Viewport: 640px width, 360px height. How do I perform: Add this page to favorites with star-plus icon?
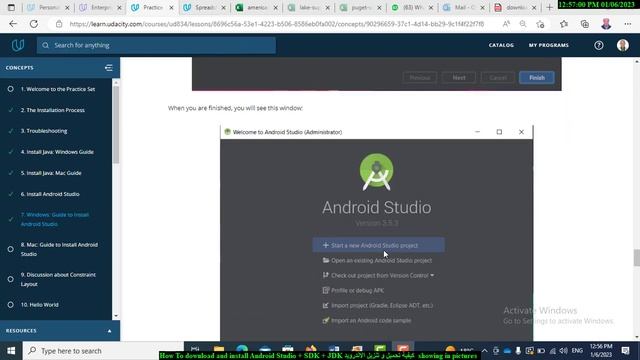tap(540, 24)
